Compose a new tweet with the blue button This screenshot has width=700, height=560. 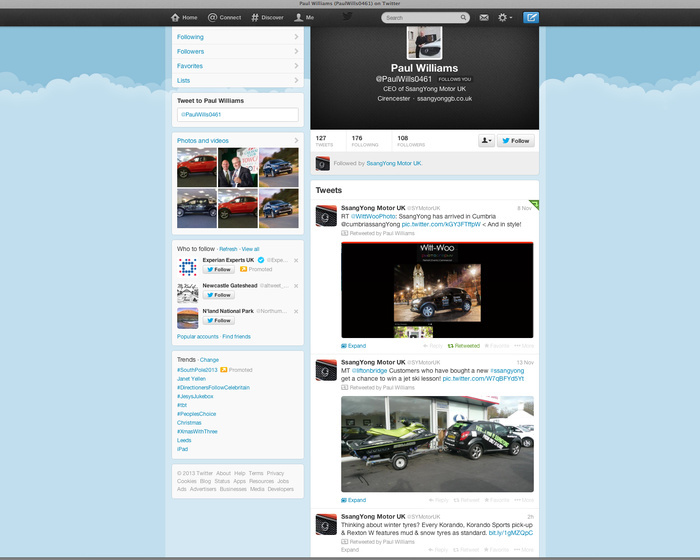531,17
